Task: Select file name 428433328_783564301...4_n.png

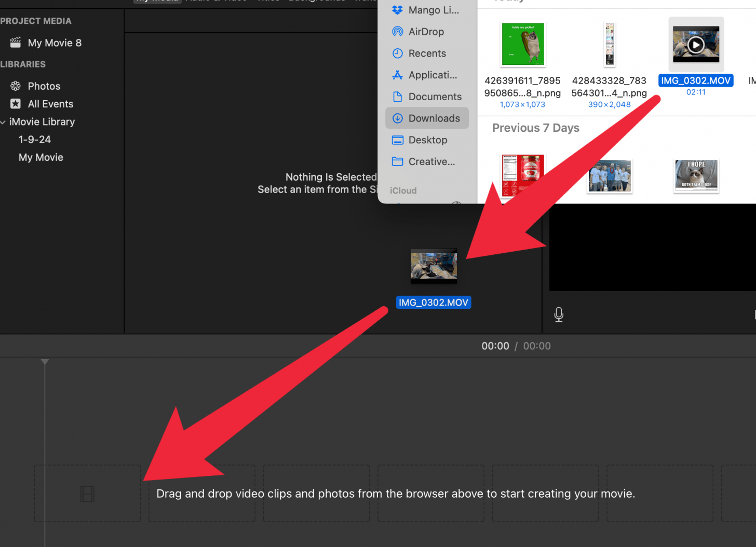Action: [609, 87]
